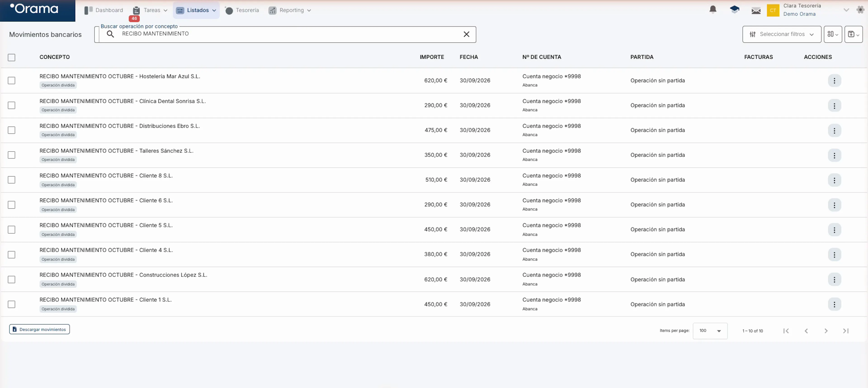868x388 pixels.
Task: Open the settings gear icon
Action: click(x=860, y=10)
